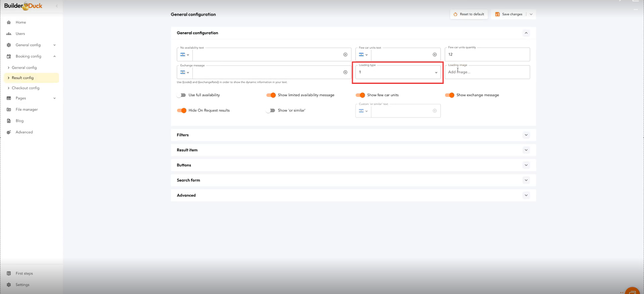Turn off Hide On Request results toggle
Screen dimensions: 644x294
coord(182,110)
